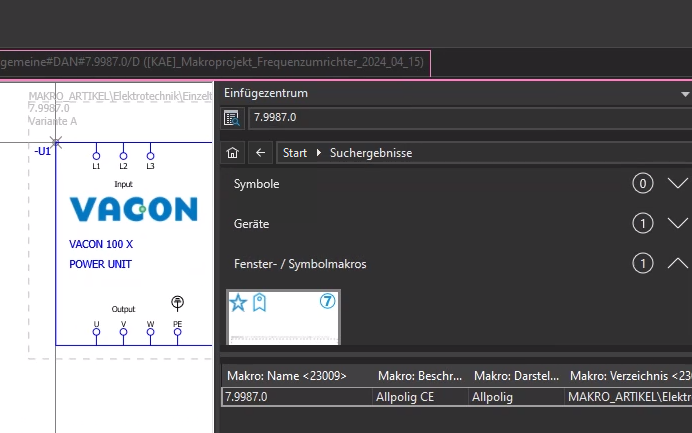Image resolution: width=692 pixels, height=433 pixels.
Task: Click the search icon beside the 7.9987.0 field
Action: pos(232,118)
